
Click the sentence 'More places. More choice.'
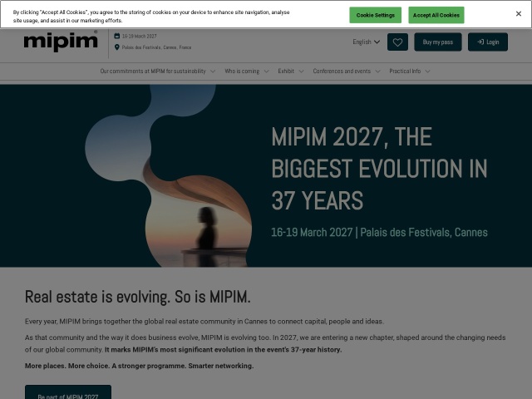tap(66, 366)
